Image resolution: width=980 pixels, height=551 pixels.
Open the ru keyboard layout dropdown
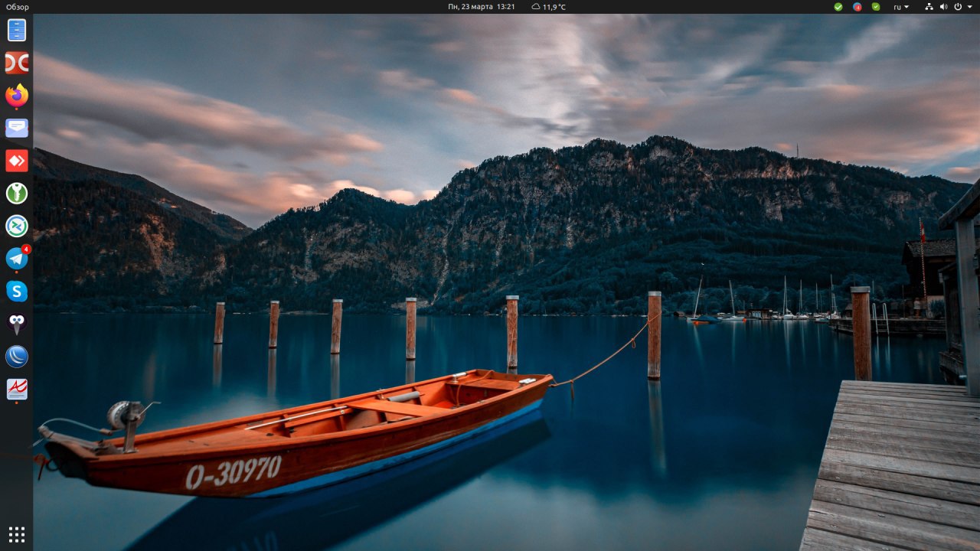tap(901, 7)
